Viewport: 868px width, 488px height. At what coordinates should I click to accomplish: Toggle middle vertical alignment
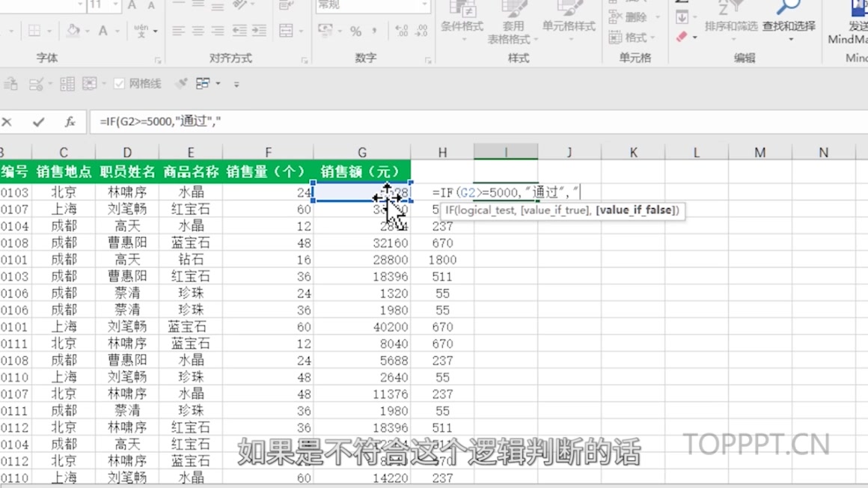[198, 6]
